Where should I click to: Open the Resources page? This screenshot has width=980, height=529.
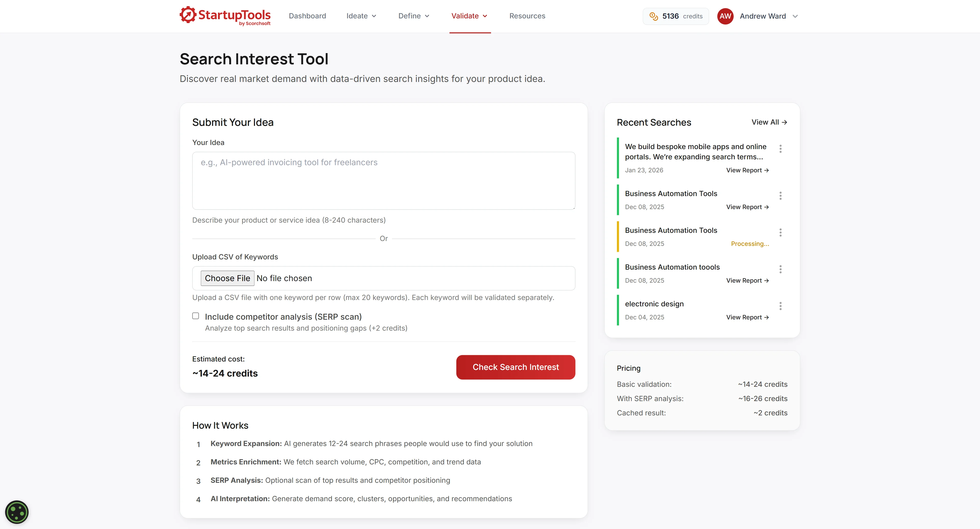tap(527, 16)
